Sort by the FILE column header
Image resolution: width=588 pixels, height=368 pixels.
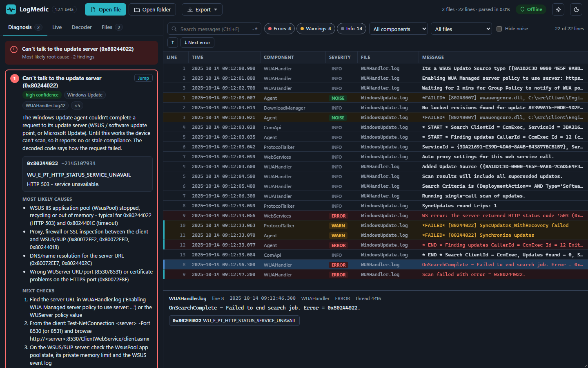click(x=388, y=57)
